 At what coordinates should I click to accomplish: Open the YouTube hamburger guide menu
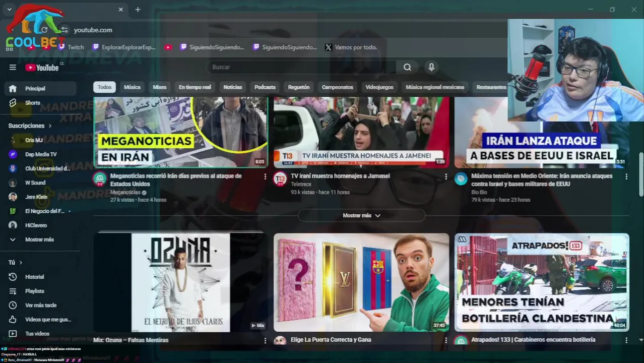[13, 68]
